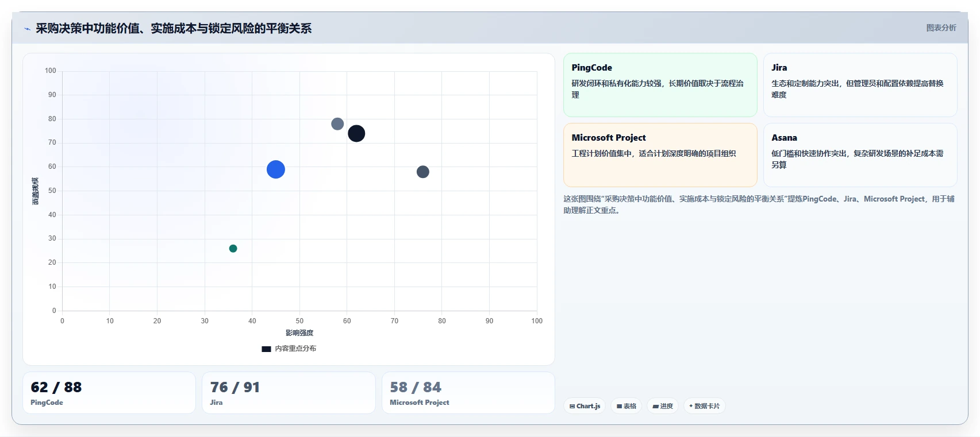The width and height of the screenshot is (980, 437).
Task: Click the dark gray bubble near x=76
Action: [423, 172]
